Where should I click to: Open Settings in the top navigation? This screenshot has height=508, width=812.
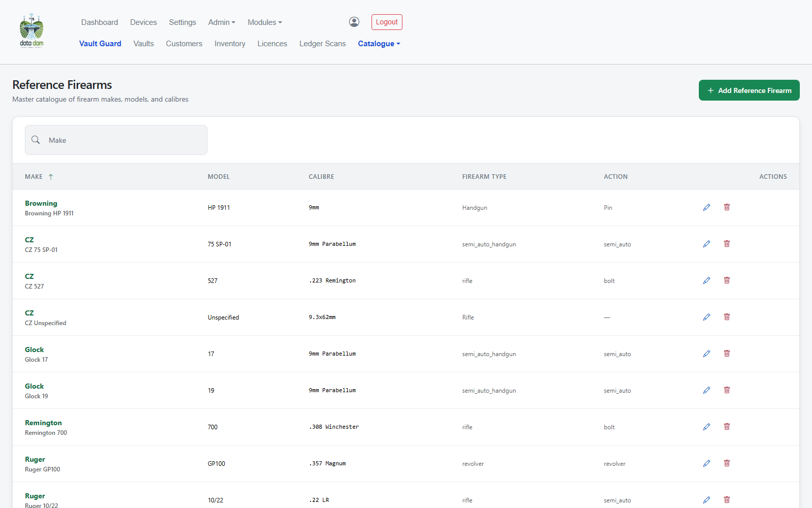[182, 22]
